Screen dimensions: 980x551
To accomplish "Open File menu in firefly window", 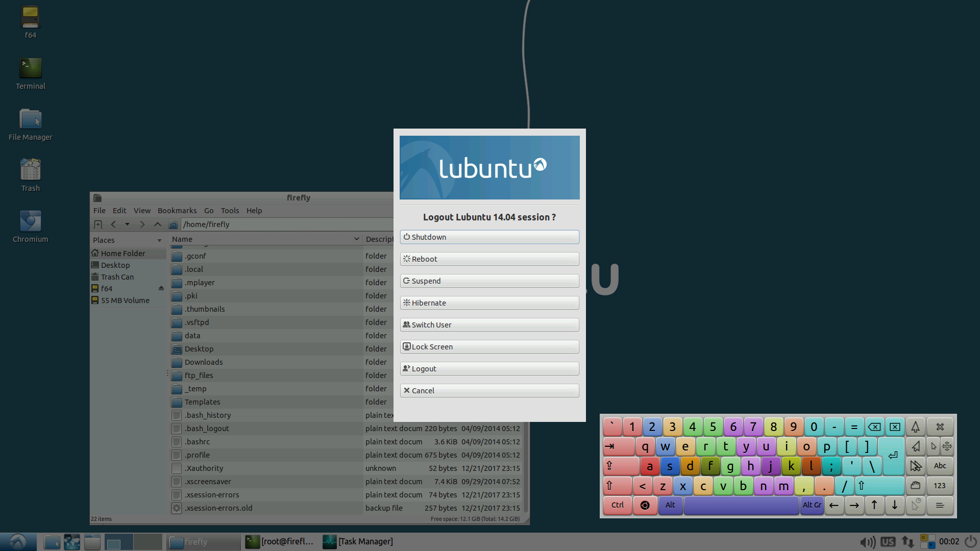I will [100, 211].
